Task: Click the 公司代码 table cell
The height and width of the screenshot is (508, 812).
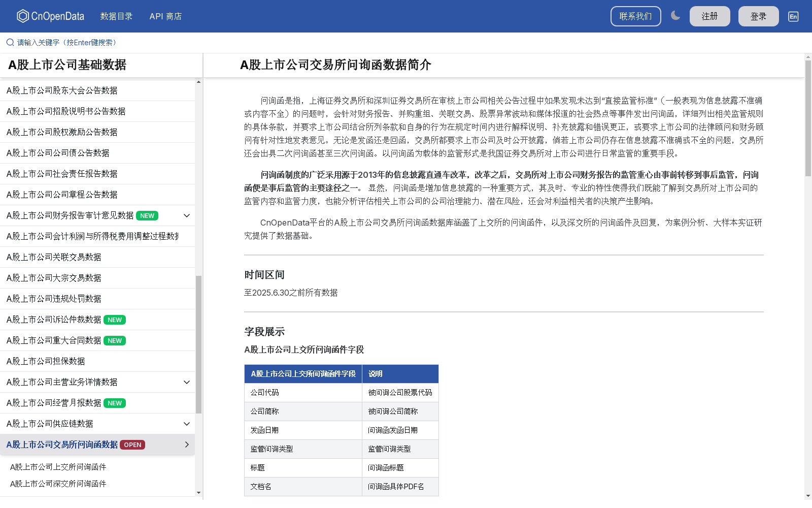Action: [303, 393]
